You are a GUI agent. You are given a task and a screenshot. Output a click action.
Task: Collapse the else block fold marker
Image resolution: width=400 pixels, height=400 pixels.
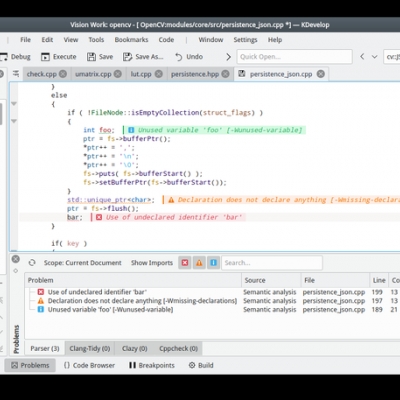(14, 104)
